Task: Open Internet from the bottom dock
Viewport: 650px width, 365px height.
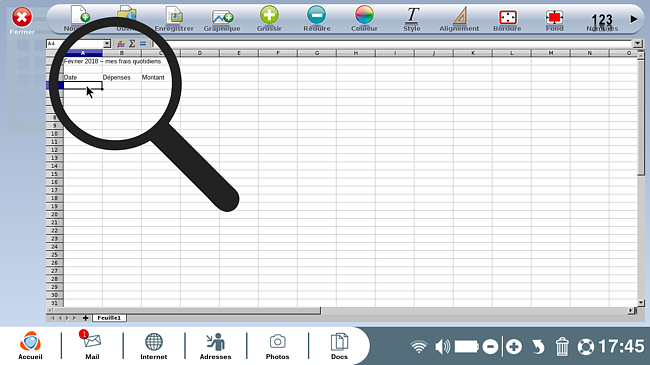Action: click(153, 346)
